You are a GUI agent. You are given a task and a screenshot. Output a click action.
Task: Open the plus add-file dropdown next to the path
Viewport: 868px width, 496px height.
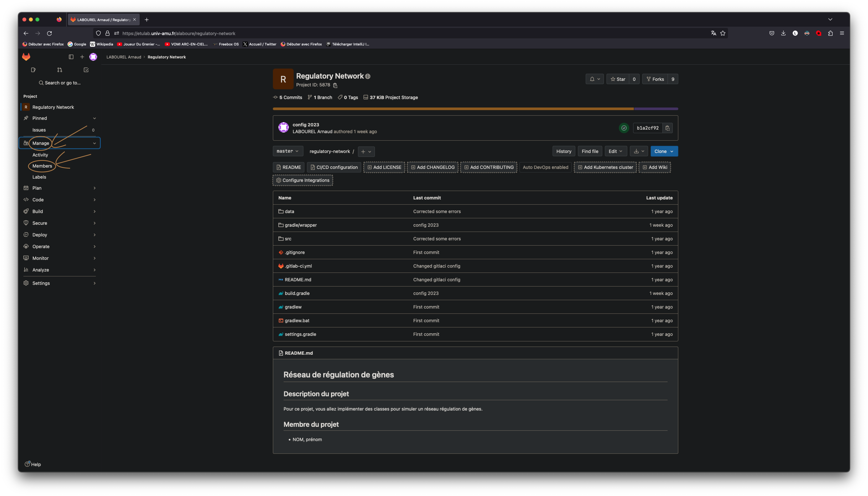coord(366,152)
